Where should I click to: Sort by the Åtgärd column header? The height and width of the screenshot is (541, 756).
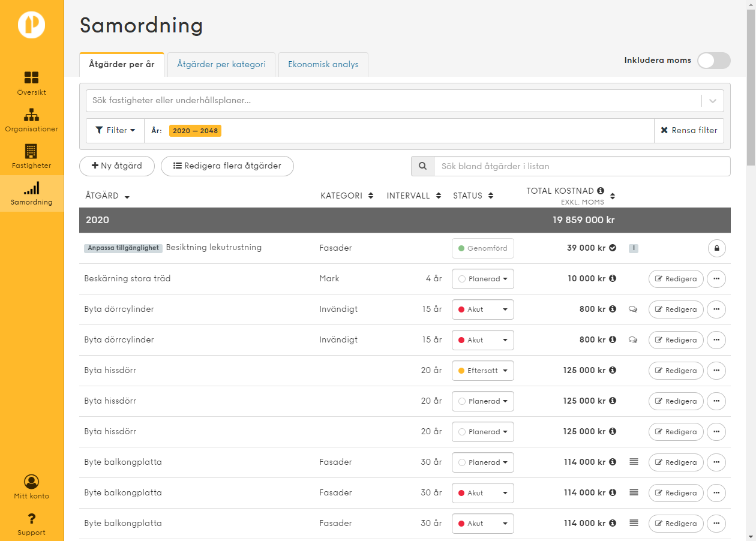107,196
